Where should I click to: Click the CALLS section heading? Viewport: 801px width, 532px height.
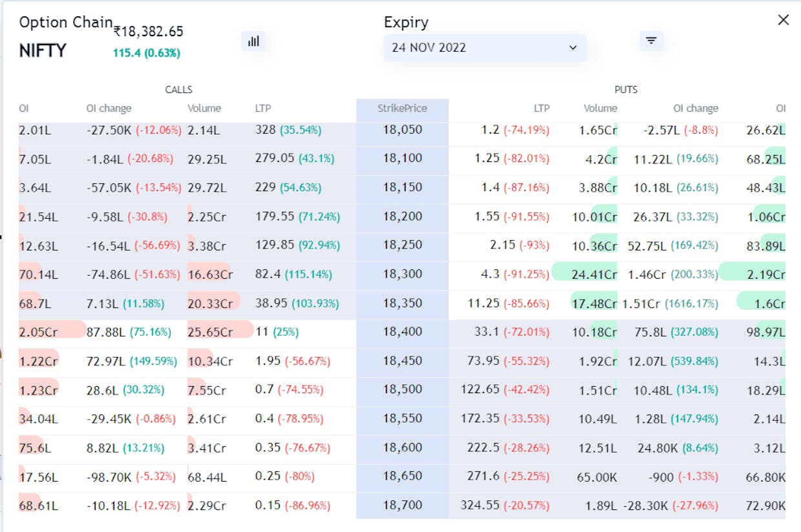pyautogui.click(x=179, y=90)
